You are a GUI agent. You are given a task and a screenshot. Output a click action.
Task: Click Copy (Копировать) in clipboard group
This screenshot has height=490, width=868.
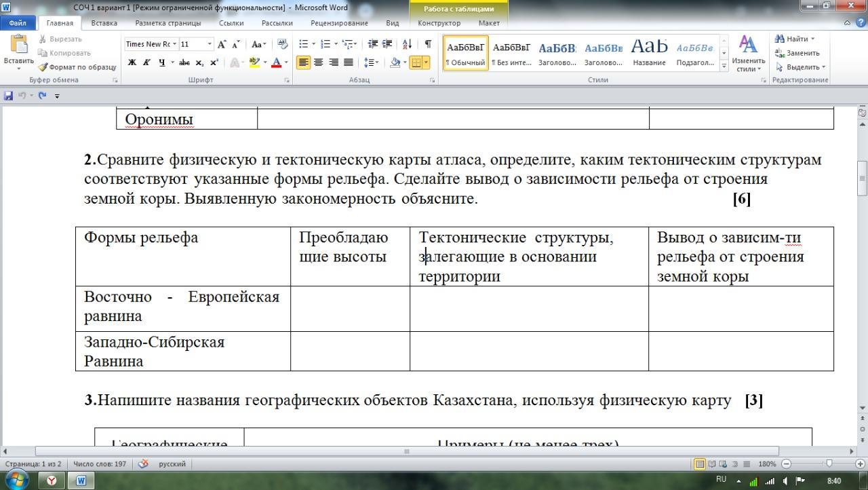click(x=64, y=53)
